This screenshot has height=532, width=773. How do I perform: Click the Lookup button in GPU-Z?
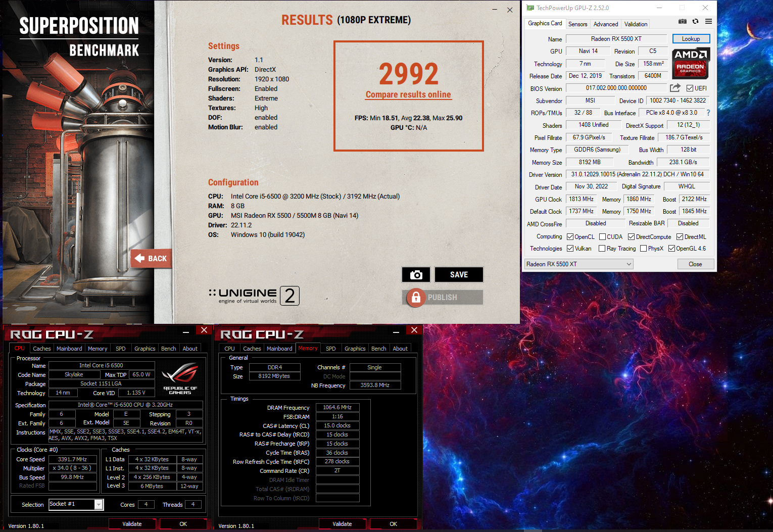pos(691,39)
